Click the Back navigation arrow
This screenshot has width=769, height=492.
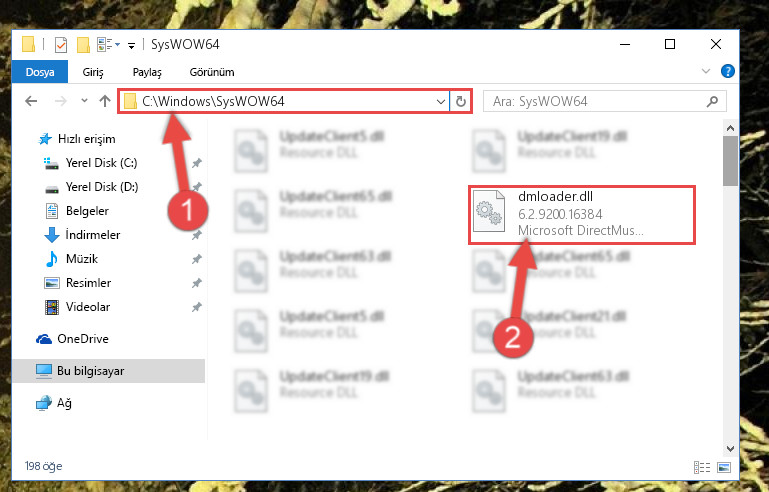point(31,101)
